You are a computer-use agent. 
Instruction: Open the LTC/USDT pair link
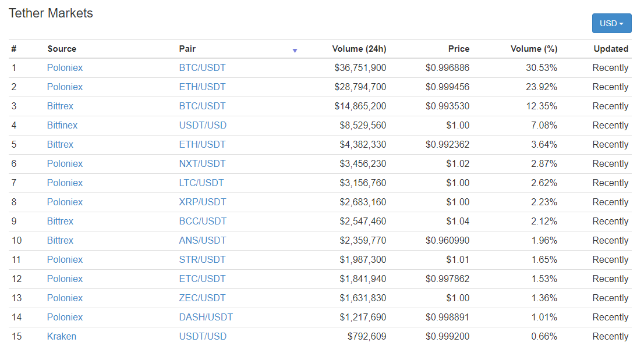click(x=201, y=183)
